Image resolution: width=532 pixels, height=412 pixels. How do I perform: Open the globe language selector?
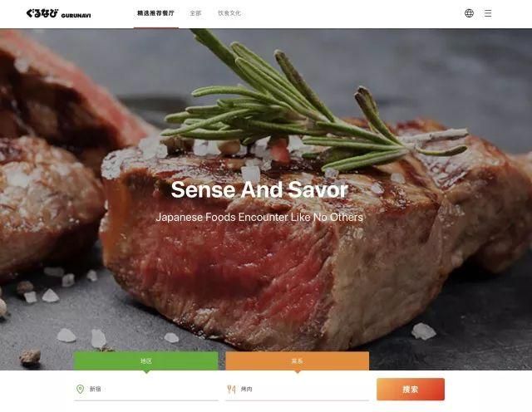pyautogui.click(x=469, y=13)
